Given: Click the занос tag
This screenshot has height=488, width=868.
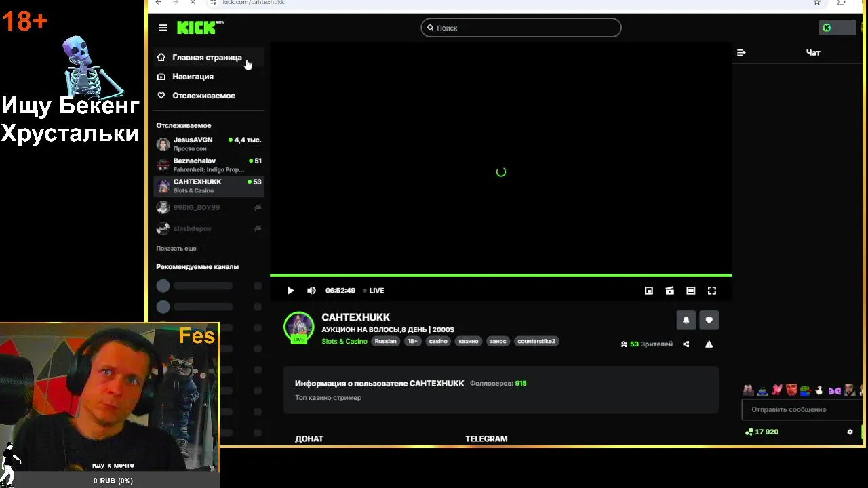Looking at the screenshot, I should 498,342.
